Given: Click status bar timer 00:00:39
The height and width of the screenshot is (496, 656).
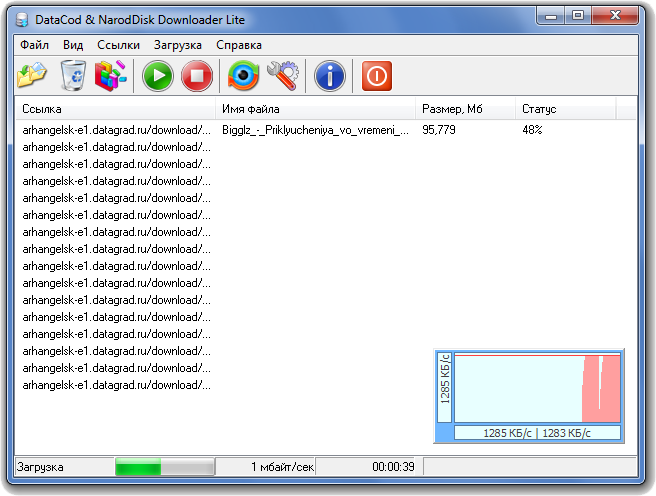Looking at the screenshot, I should click(393, 467).
